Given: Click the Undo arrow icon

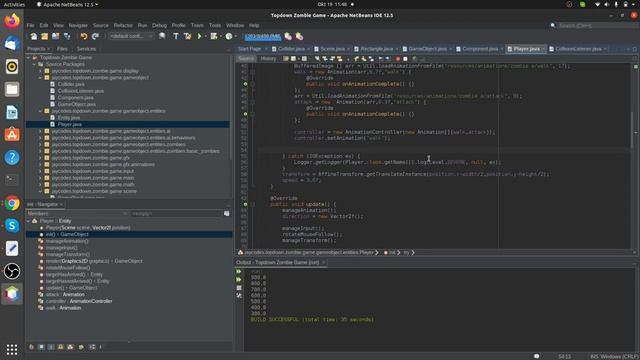Looking at the screenshot, I should click(84, 36).
